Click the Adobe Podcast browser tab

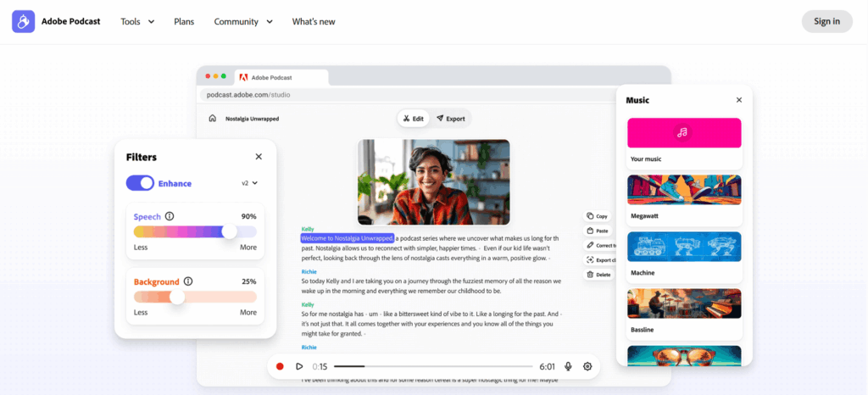tap(281, 77)
